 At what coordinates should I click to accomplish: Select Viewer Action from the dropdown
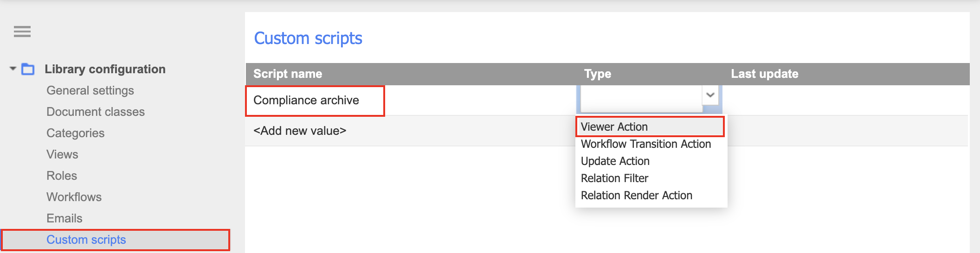614,127
